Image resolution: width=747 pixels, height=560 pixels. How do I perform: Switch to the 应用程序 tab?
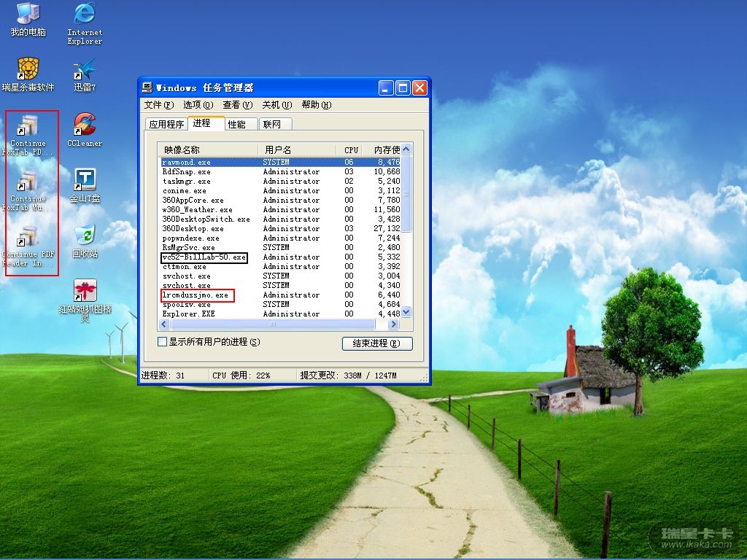(x=166, y=124)
